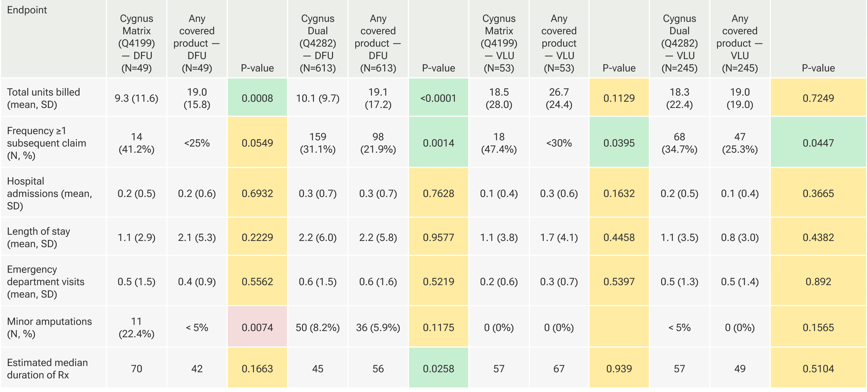Viewport: 868px width, 392px height.
Task: Select the Hospital admissions row label
Action: pyautogui.click(x=49, y=194)
